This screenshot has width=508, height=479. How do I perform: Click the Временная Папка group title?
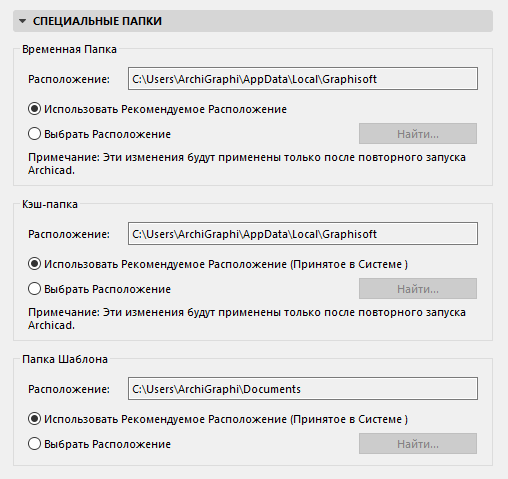(69, 49)
